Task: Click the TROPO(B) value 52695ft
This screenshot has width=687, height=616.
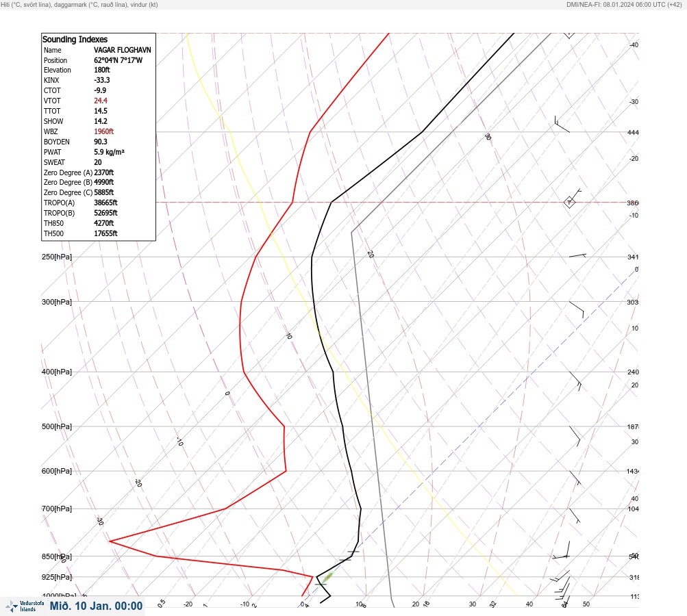Action: (105, 213)
